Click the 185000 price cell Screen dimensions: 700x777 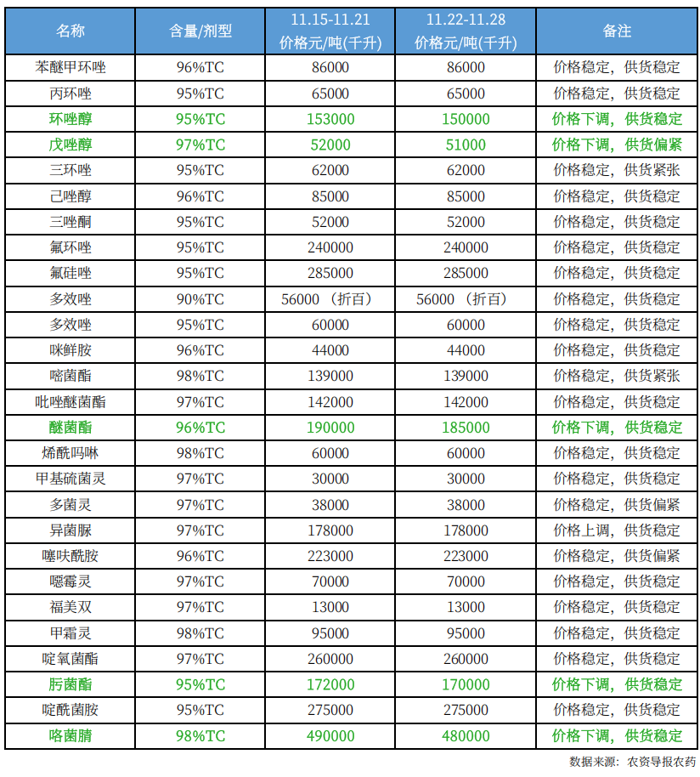click(x=466, y=427)
